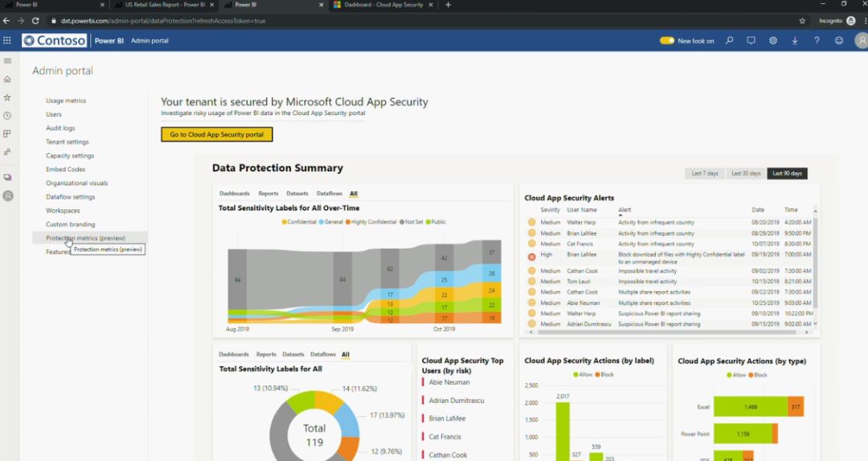
Task: Click the High severity red alert icon
Action: [531, 257]
